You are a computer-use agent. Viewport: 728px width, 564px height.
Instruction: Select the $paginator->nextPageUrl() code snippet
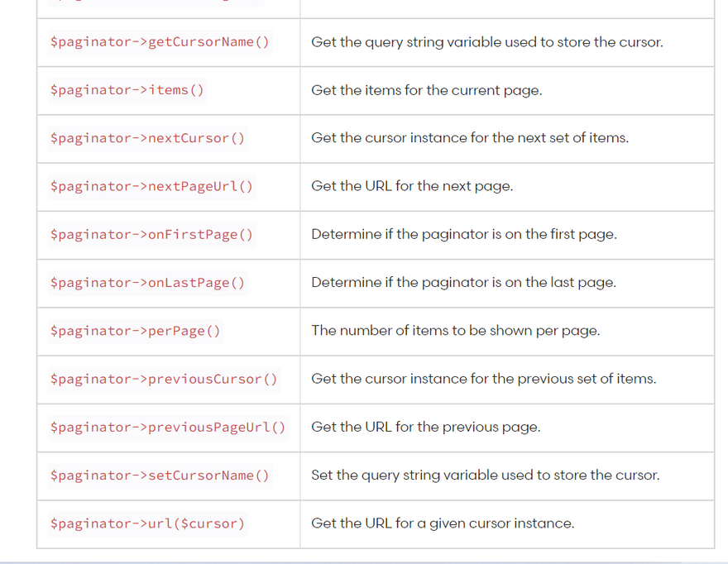coord(151,186)
